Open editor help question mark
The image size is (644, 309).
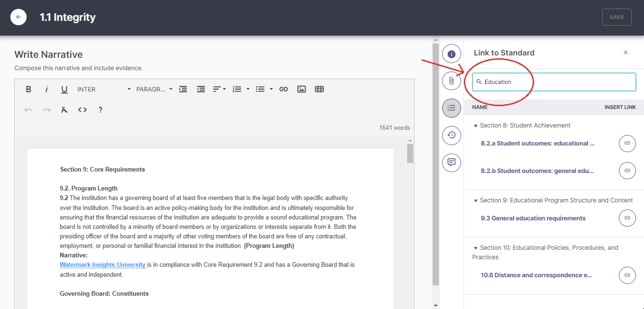pyautogui.click(x=100, y=110)
